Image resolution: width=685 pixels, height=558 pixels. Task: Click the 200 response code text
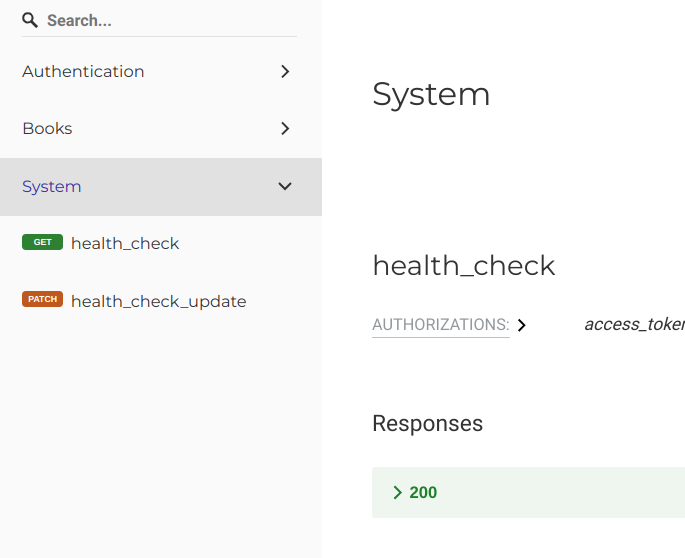(x=423, y=492)
